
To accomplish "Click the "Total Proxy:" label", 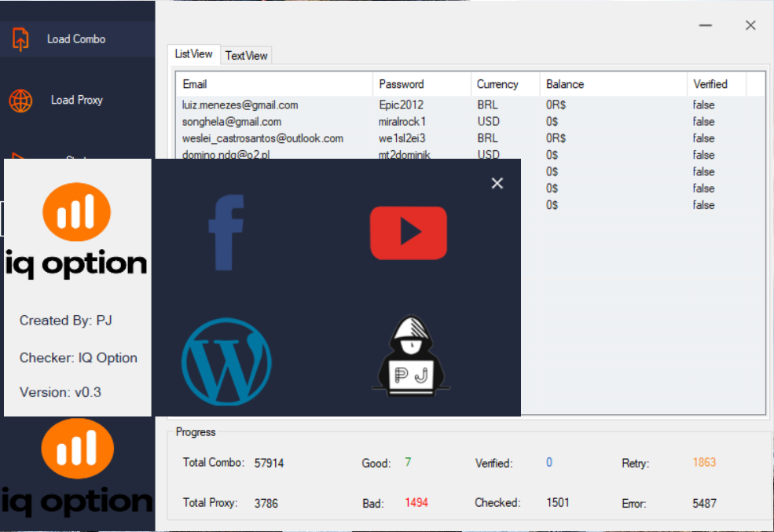I will point(211,503).
